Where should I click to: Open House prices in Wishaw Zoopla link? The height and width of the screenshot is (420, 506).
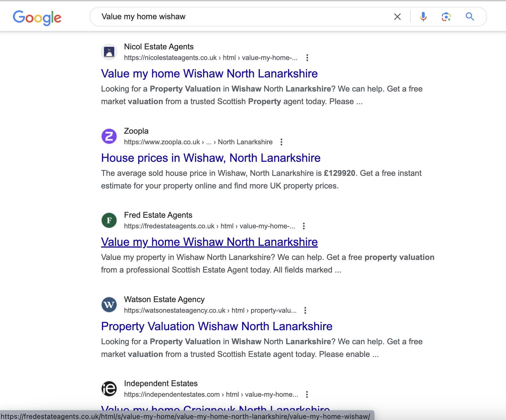[210, 158]
